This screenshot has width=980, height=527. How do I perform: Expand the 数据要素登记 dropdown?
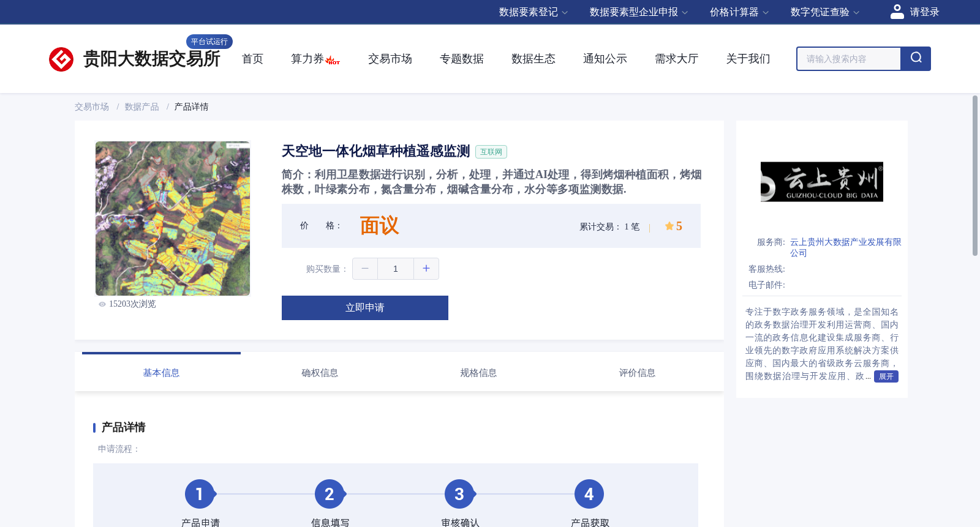click(533, 12)
